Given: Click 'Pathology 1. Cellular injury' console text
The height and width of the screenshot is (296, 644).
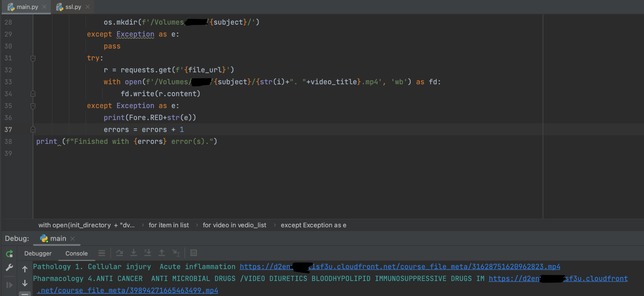Looking at the screenshot, I should click(92, 267).
